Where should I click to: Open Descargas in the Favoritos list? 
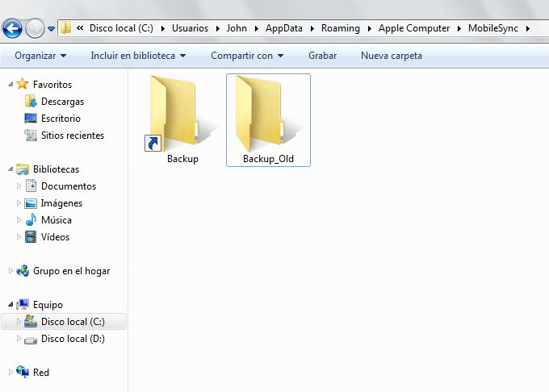tap(62, 102)
